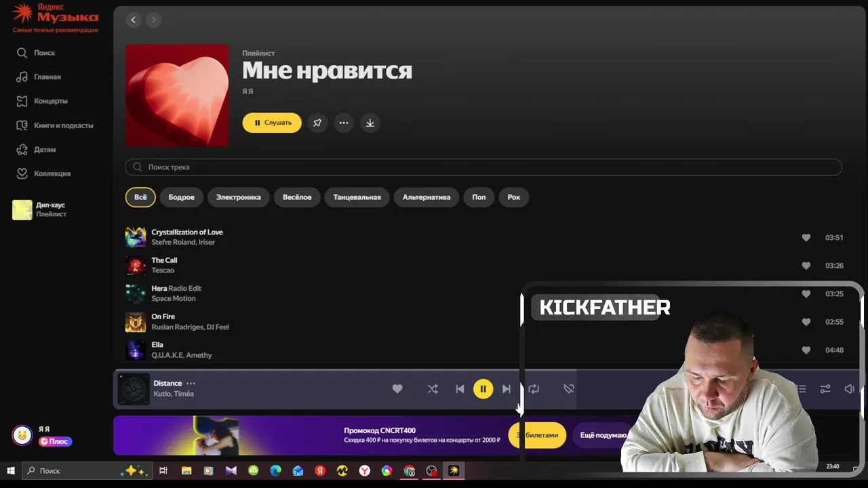Select the Всё filter chip
Screen dimensions: 868x488
140,197
